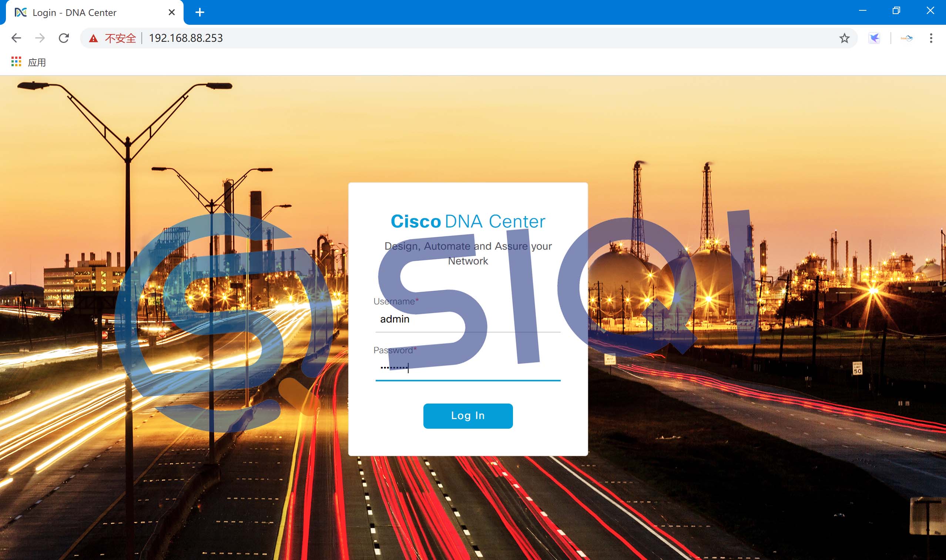The height and width of the screenshot is (560, 946).
Task: Click the Username label
Action: point(396,301)
